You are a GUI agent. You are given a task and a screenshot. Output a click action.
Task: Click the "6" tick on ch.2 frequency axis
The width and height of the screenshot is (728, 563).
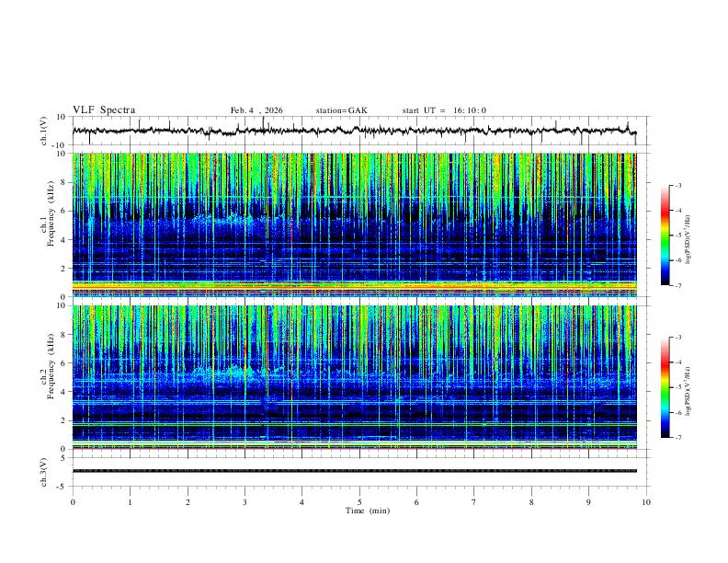click(x=63, y=363)
